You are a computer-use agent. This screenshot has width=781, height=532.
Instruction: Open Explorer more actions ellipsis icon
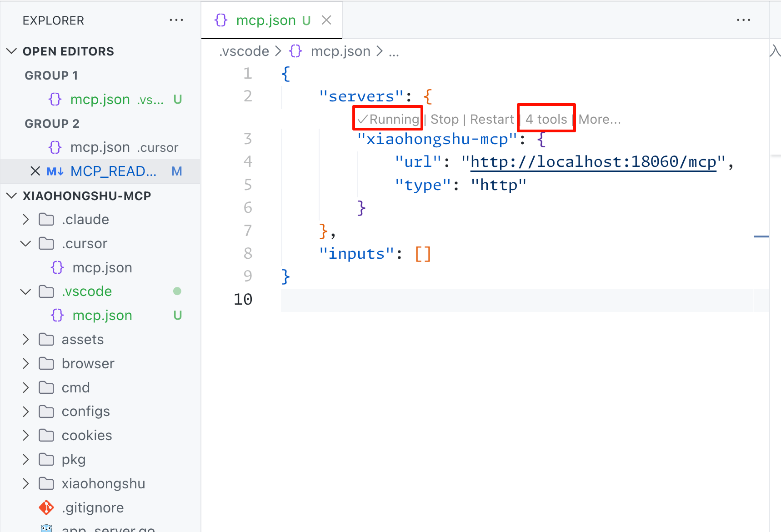coord(176,20)
